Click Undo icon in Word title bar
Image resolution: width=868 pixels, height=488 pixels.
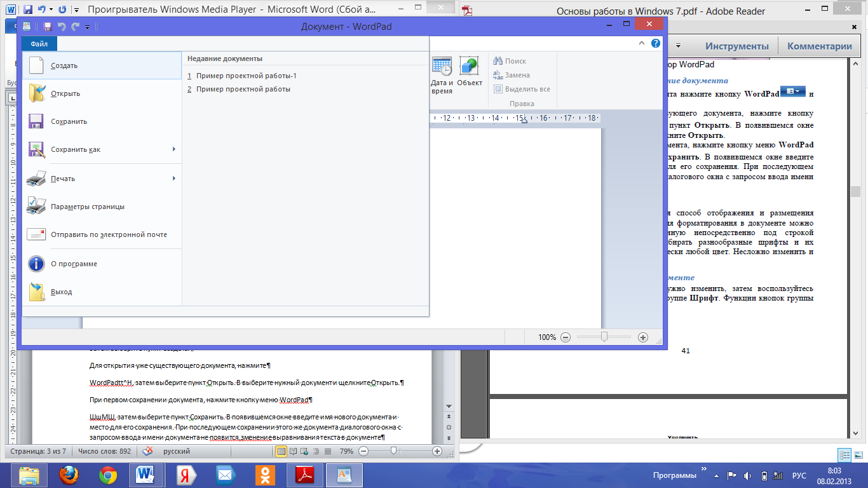41,10
